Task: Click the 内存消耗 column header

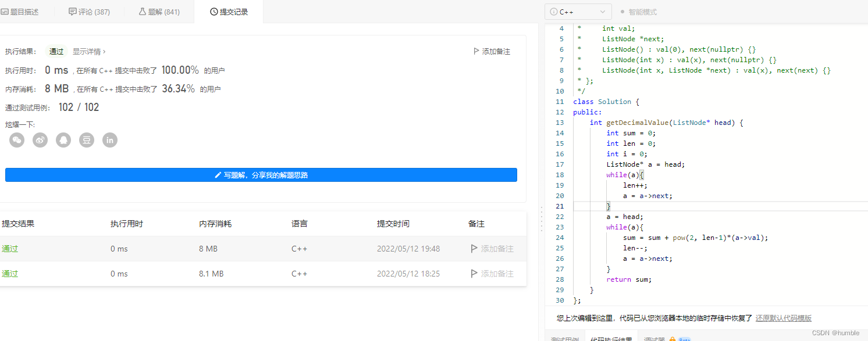Action: [215, 224]
